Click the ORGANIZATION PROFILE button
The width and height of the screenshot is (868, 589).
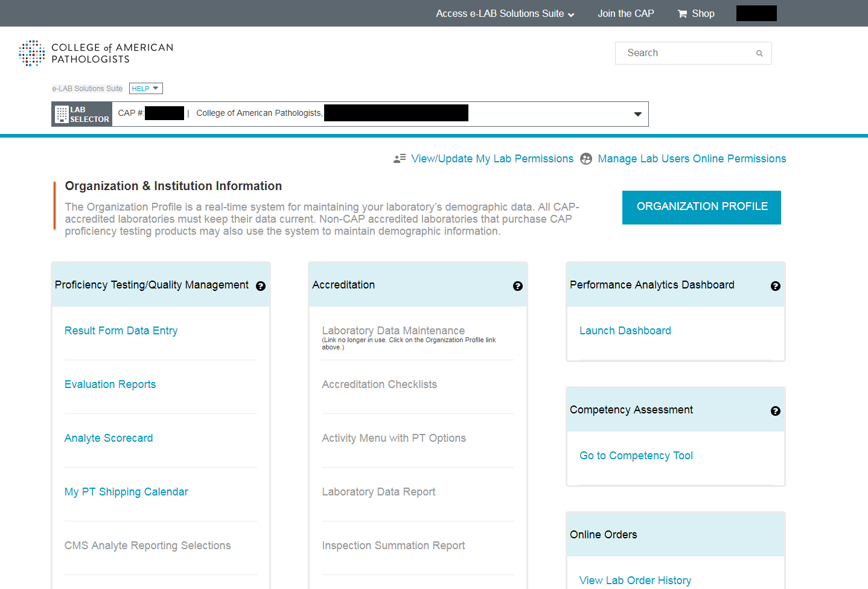click(701, 208)
